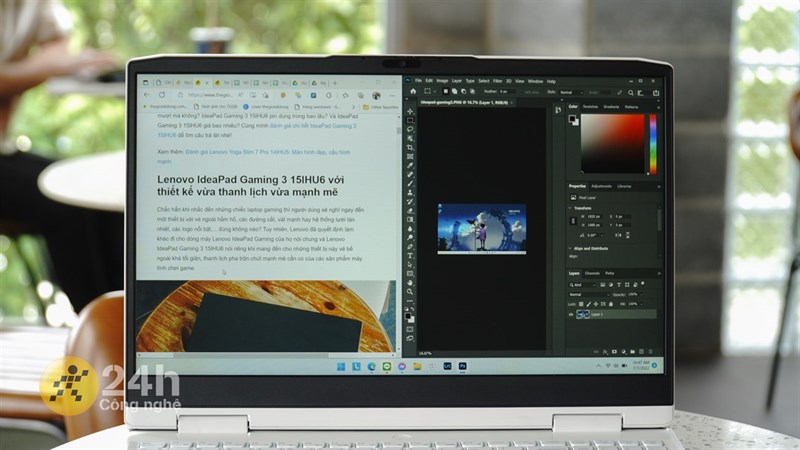
Task: Toggle link width and height
Action: pos(573,221)
